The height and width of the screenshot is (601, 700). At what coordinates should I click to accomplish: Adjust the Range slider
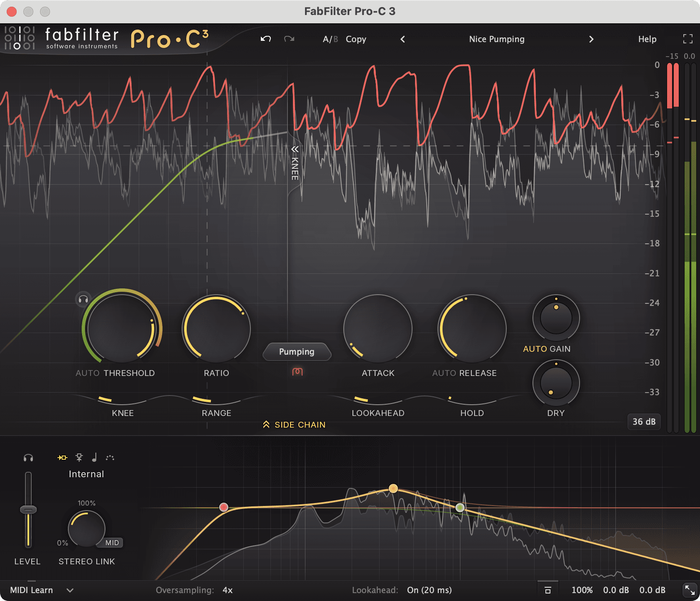216,400
